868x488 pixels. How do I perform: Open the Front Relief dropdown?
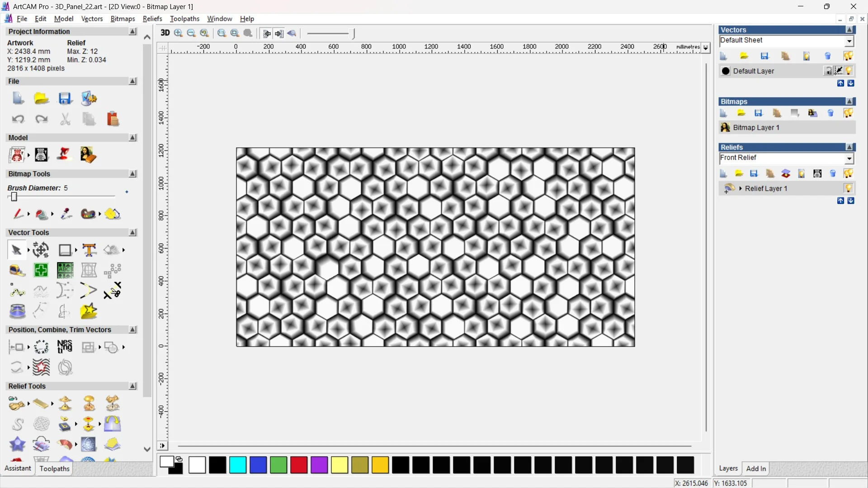coord(850,159)
